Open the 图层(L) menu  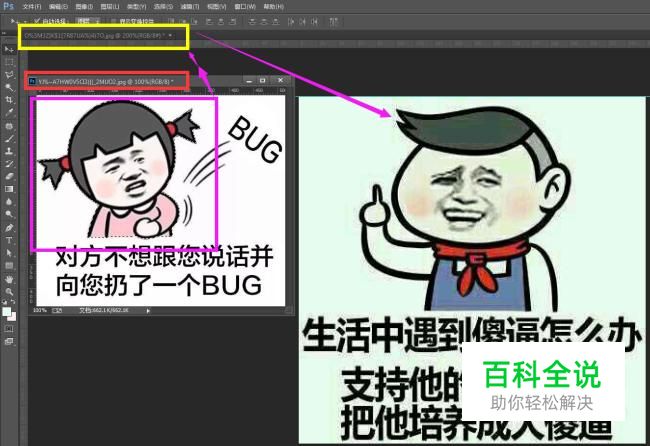click(x=110, y=7)
